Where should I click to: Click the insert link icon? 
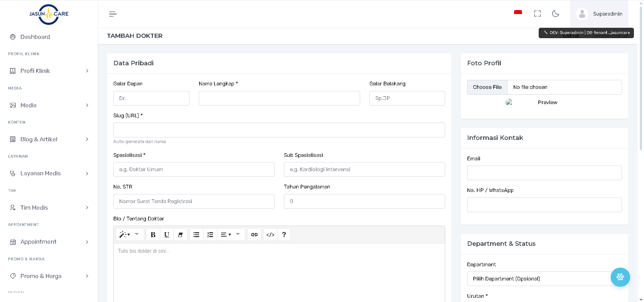(254, 235)
